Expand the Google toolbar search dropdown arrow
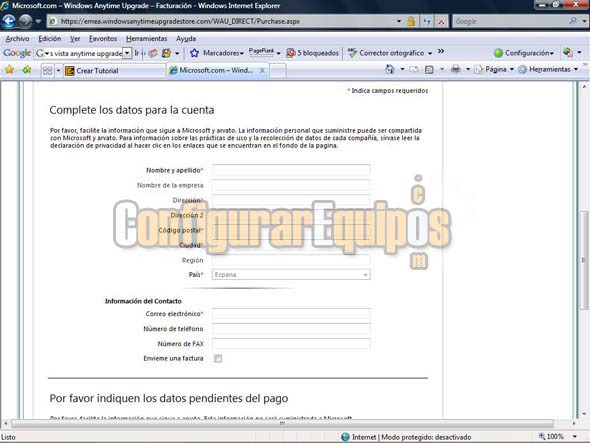This screenshot has height=443, width=590. 127,53
